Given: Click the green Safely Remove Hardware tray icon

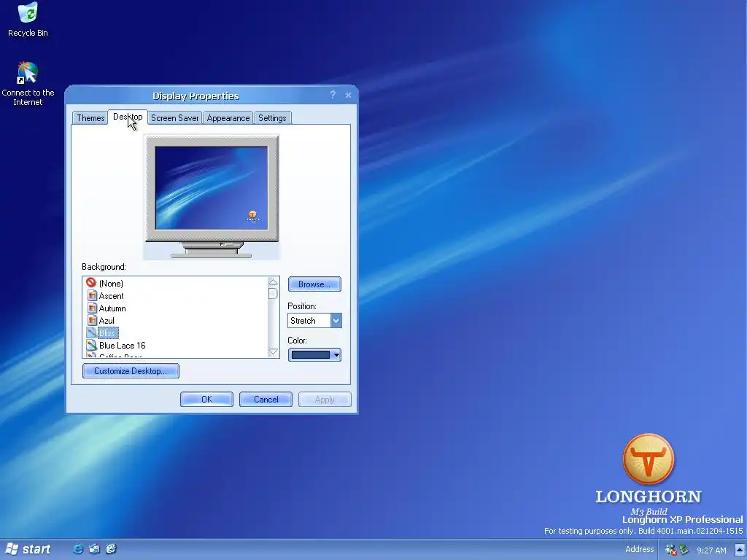Looking at the screenshot, I should [684, 550].
